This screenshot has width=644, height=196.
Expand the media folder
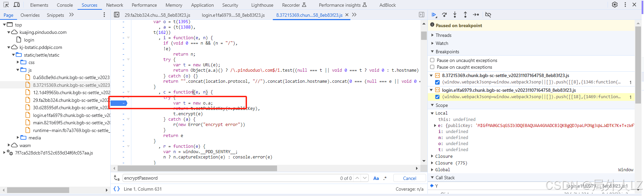[18, 138]
